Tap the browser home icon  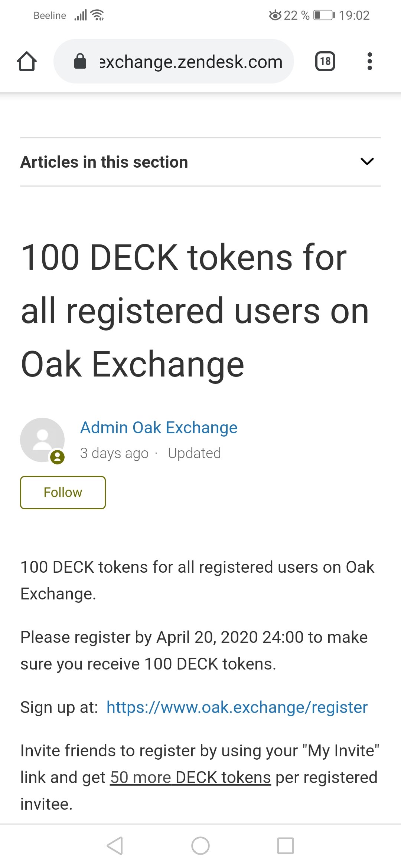coord(27,62)
